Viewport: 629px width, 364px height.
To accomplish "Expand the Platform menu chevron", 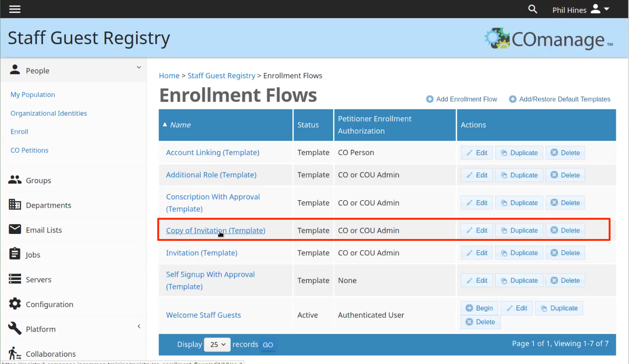I will pos(139,326).
